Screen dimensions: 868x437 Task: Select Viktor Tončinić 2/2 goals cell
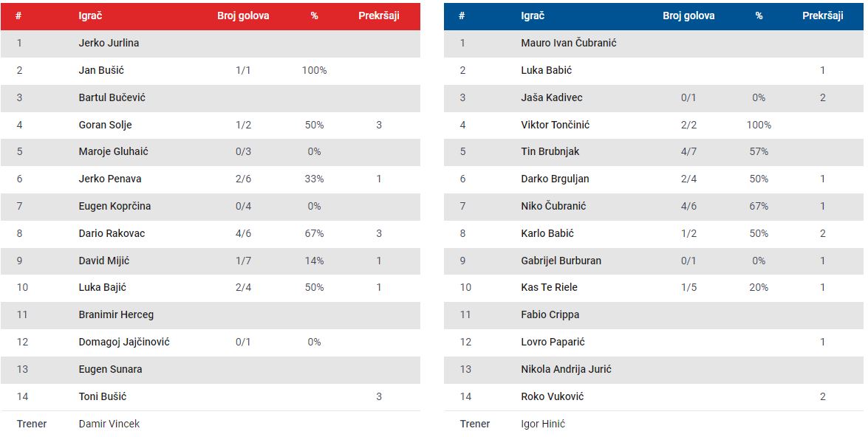(x=688, y=125)
